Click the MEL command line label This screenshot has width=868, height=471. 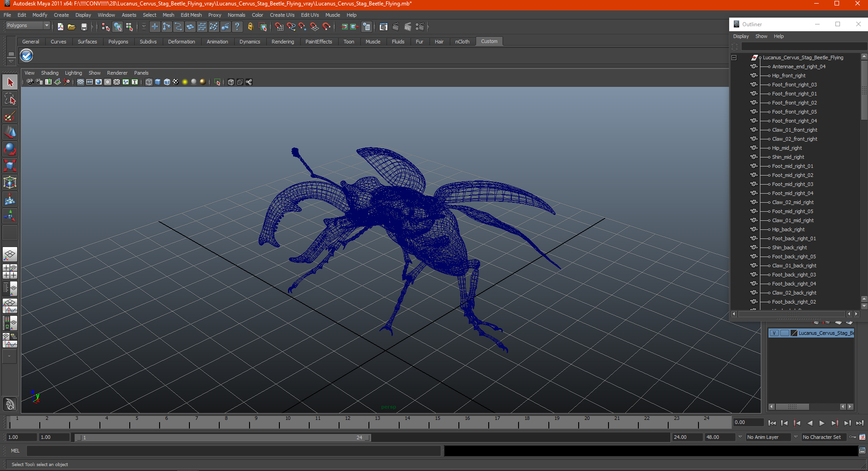(15, 451)
